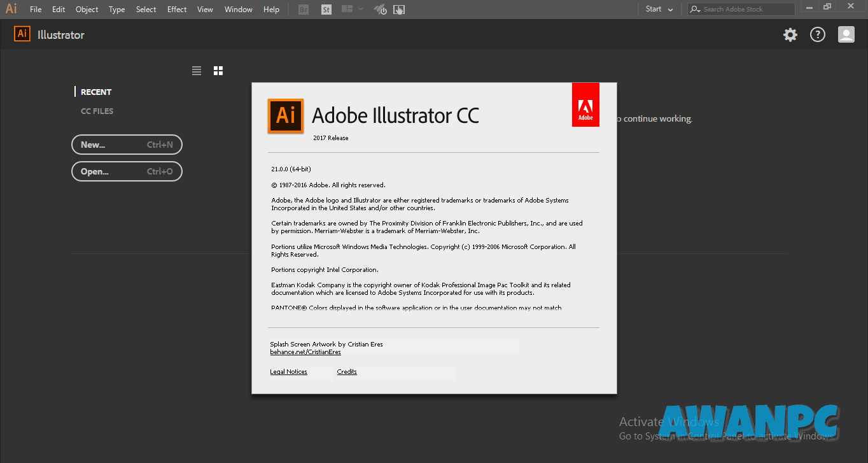Click the '21.0.0 (64-bit)' version text
The width and height of the screenshot is (868, 463).
click(291, 169)
